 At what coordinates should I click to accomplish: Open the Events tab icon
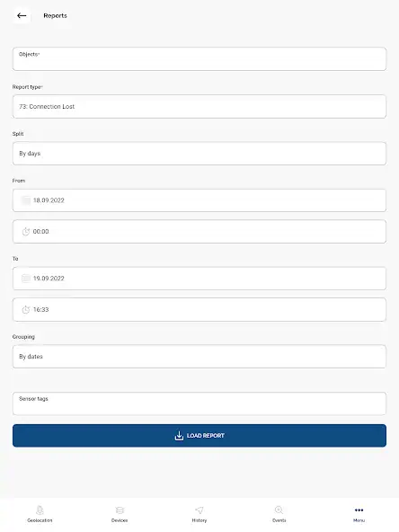pyautogui.click(x=279, y=510)
